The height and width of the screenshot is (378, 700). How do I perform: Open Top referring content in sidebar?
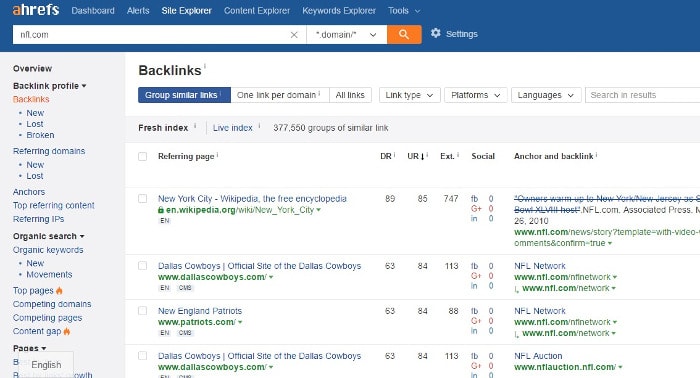[x=54, y=205]
